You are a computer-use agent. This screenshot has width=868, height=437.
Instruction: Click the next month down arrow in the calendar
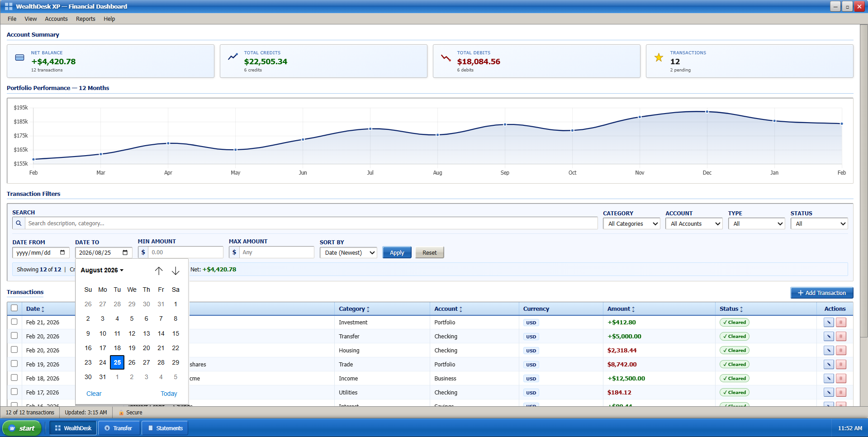175,271
